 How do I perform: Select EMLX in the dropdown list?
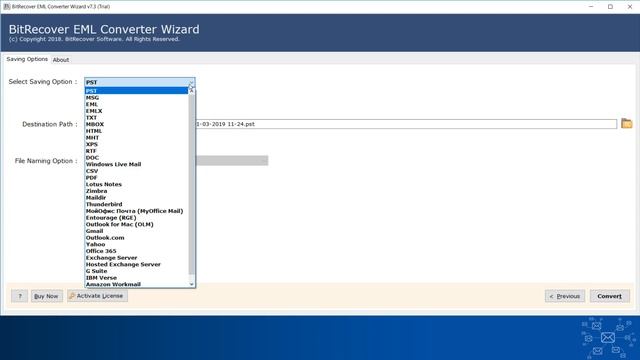click(x=136, y=111)
